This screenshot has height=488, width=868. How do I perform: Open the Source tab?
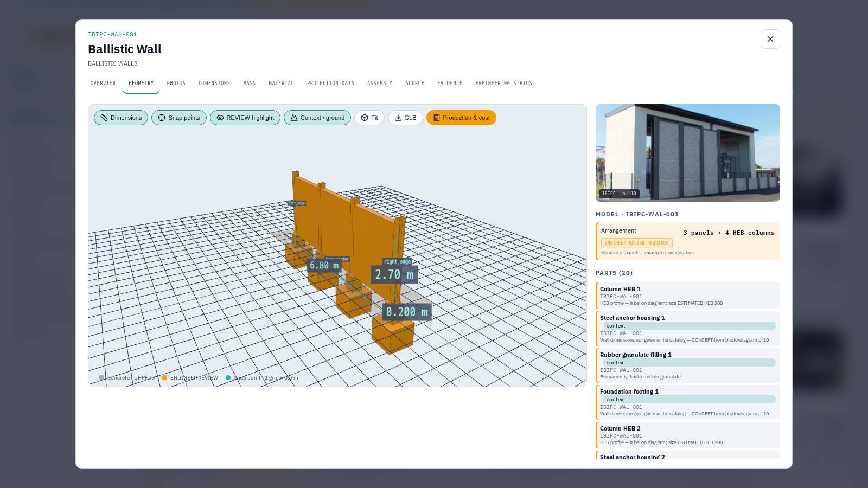[x=415, y=84]
